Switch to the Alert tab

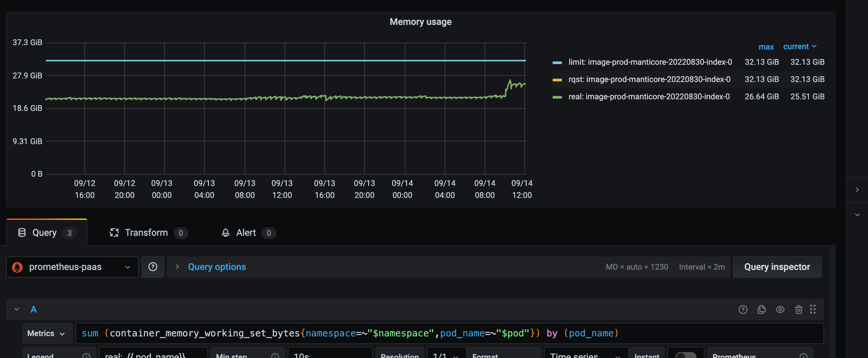(246, 232)
